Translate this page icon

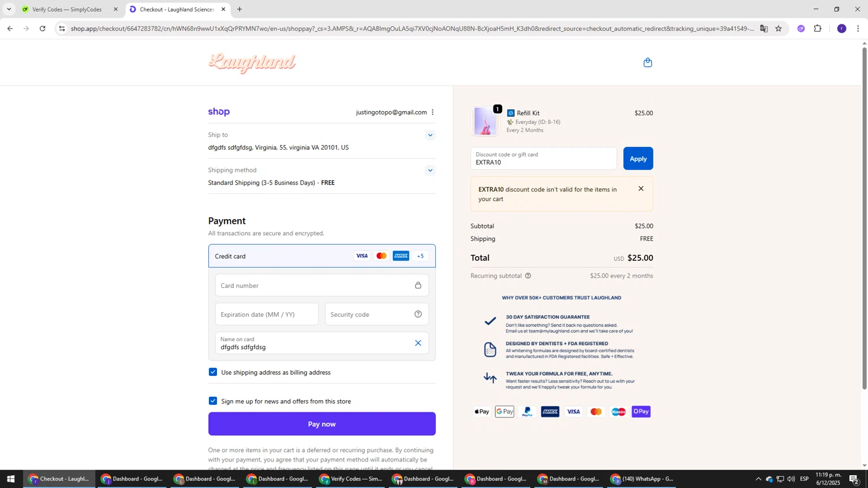764,28
